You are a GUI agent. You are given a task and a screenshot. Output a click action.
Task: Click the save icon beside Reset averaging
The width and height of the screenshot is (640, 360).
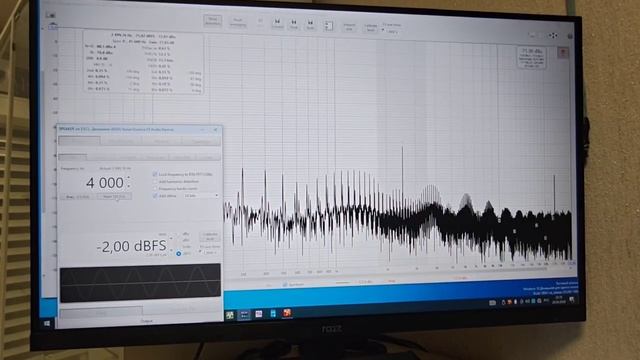pyautogui.click(x=260, y=21)
